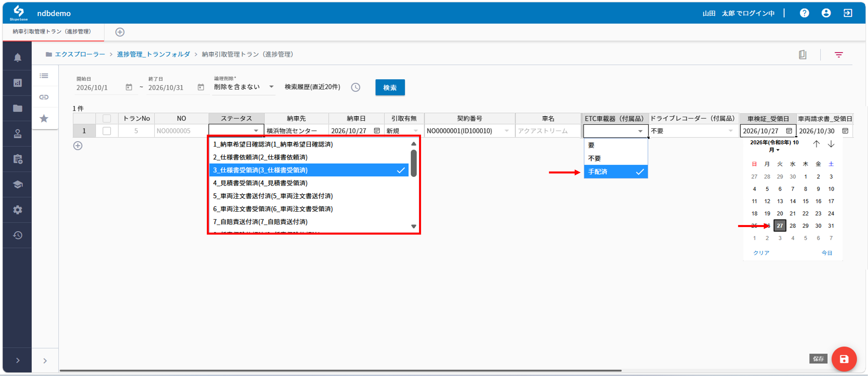The height and width of the screenshot is (376, 868).
Task: Open clipboard-add icon in sidebar
Action: [18, 159]
